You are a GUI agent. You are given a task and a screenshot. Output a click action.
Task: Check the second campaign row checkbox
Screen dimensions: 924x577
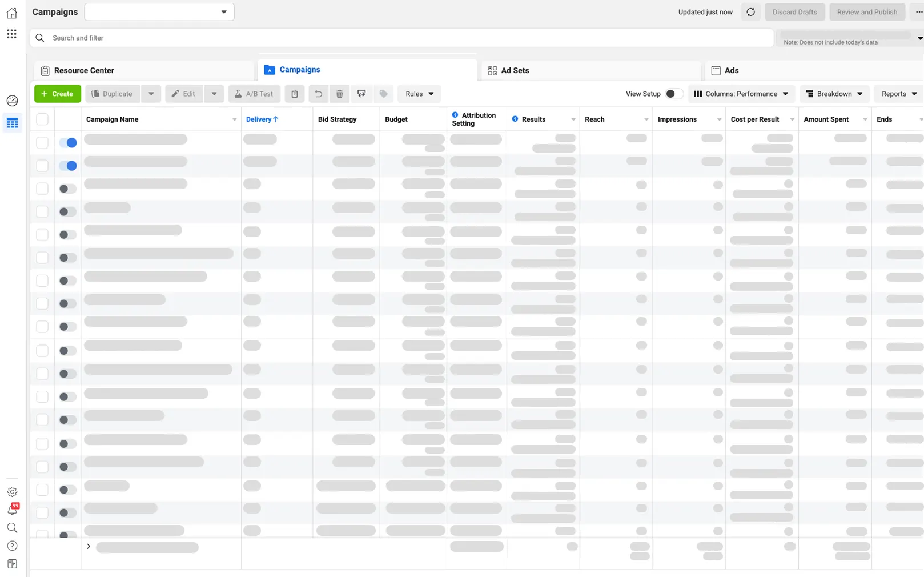pos(42,166)
